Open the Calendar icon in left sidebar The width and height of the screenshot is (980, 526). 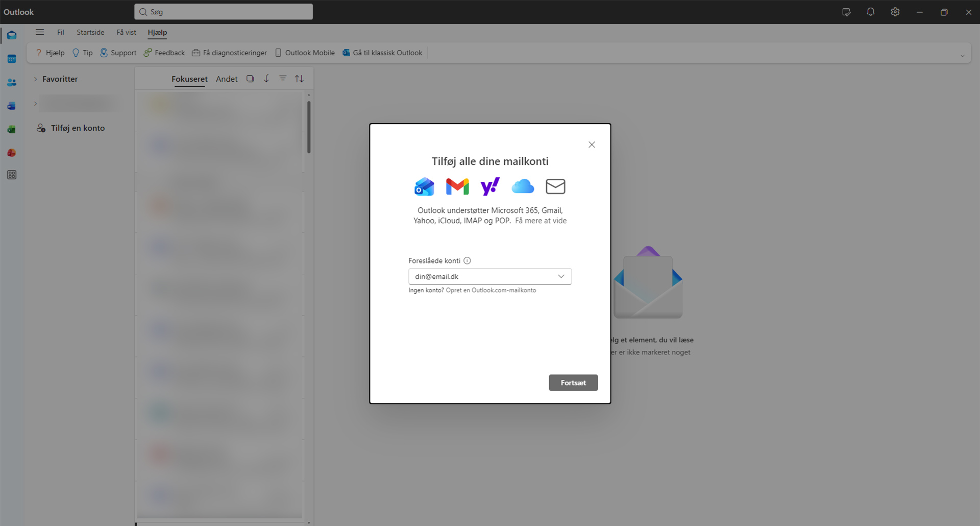(12, 59)
